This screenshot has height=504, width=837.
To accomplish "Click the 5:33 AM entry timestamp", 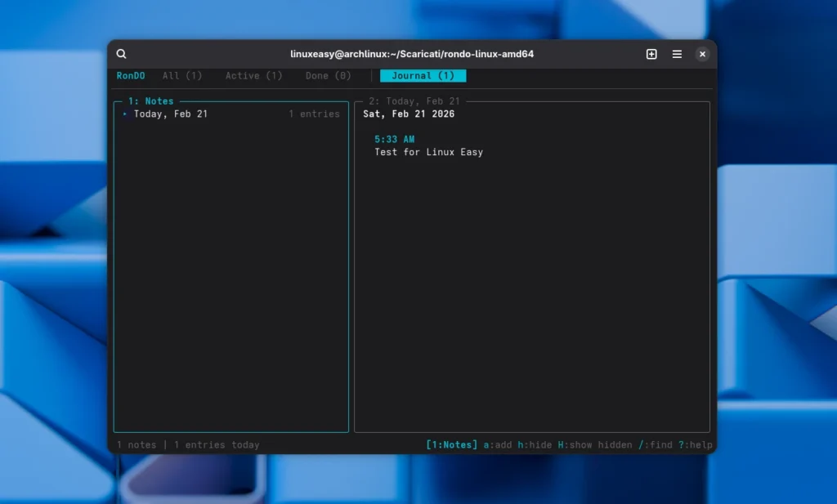I will [x=394, y=140].
